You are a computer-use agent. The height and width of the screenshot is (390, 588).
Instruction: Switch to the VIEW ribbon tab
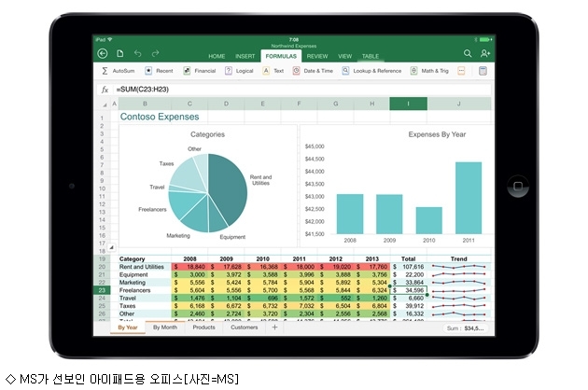345,56
